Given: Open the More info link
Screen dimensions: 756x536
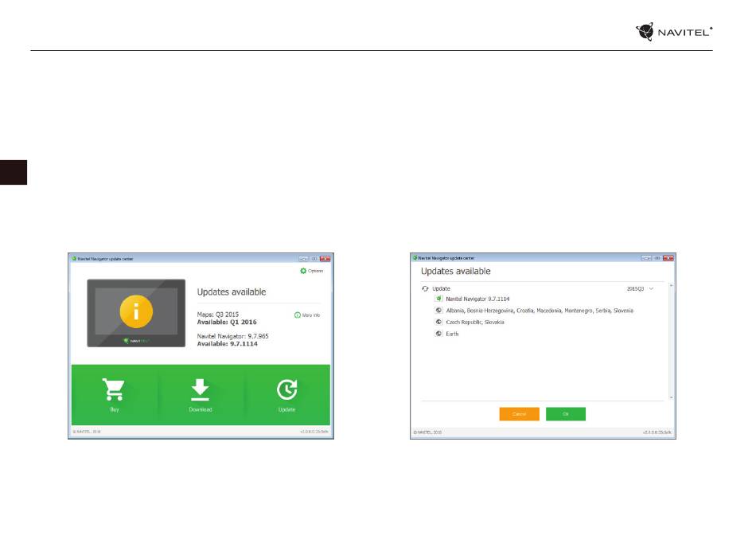Looking at the screenshot, I should click(311, 315).
